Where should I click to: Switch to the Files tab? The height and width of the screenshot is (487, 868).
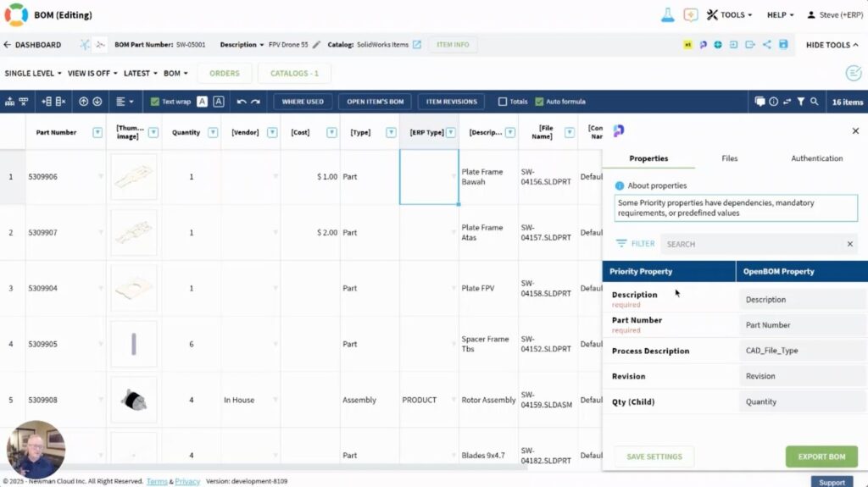(729, 158)
